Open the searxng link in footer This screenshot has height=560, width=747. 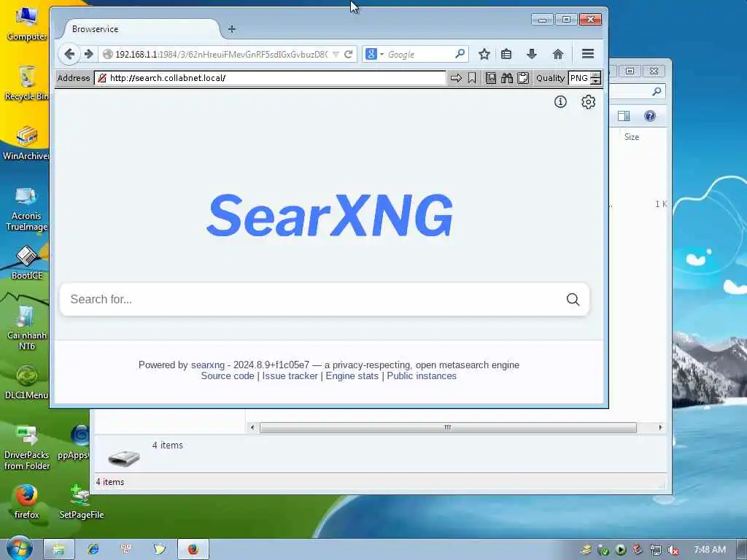pyautogui.click(x=208, y=365)
